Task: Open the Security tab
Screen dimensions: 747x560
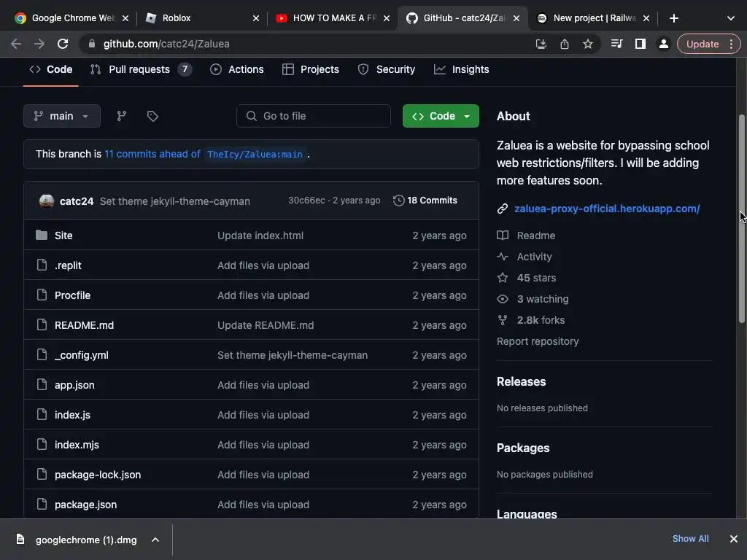Action: coord(387,69)
